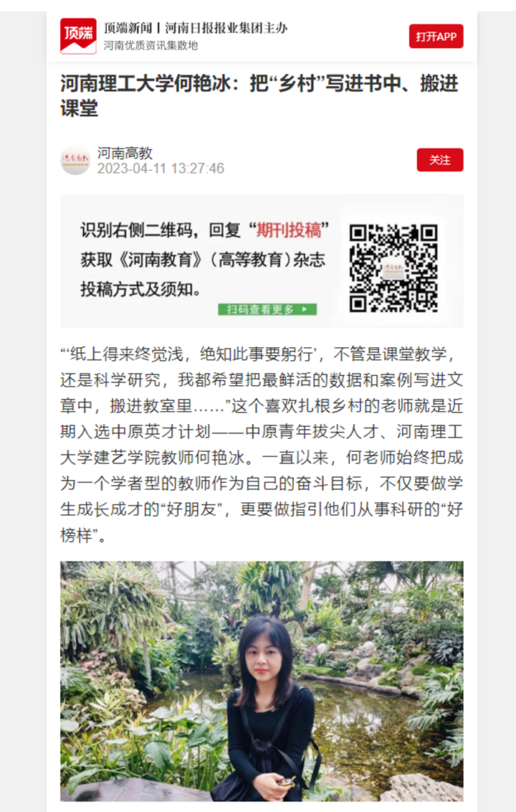Screen dimensions: 516x812
Task: Click the article headline about 何艳冰
Action: (x=259, y=96)
